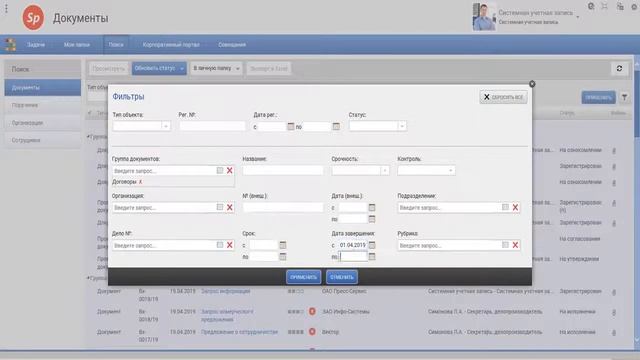Screen dimensions: 640x360
Task: Open the В личную папку dropdown
Action: click(238, 69)
